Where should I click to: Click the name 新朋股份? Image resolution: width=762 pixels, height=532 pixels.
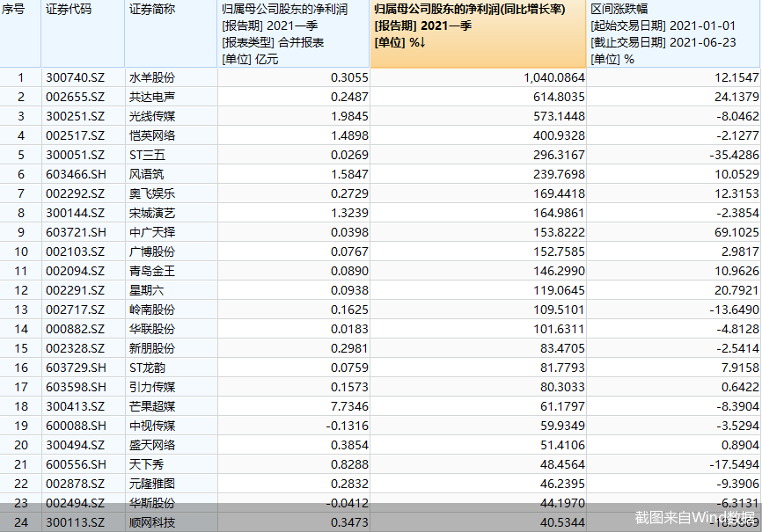coord(152,348)
